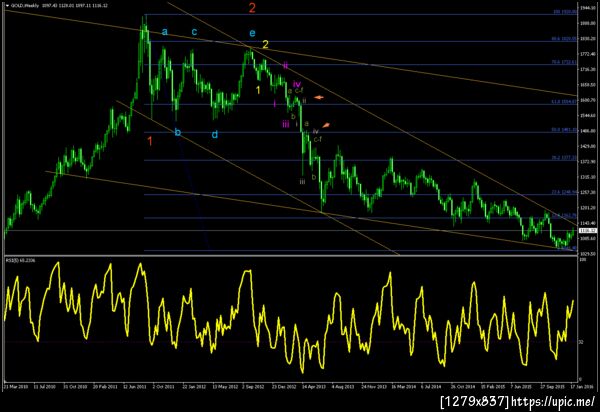Click the 20 Feb 2011 date label
Viewport: 600px width, 412px height.
105,387
